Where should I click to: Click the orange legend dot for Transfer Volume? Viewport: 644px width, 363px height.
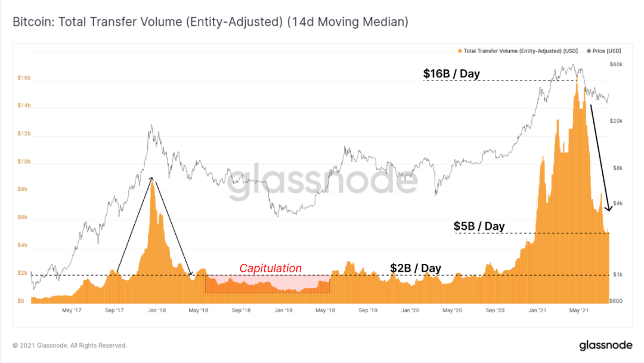(460, 51)
